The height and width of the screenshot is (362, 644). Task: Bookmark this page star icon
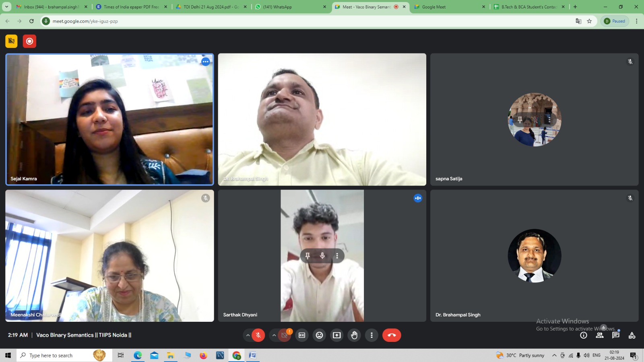click(589, 21)
